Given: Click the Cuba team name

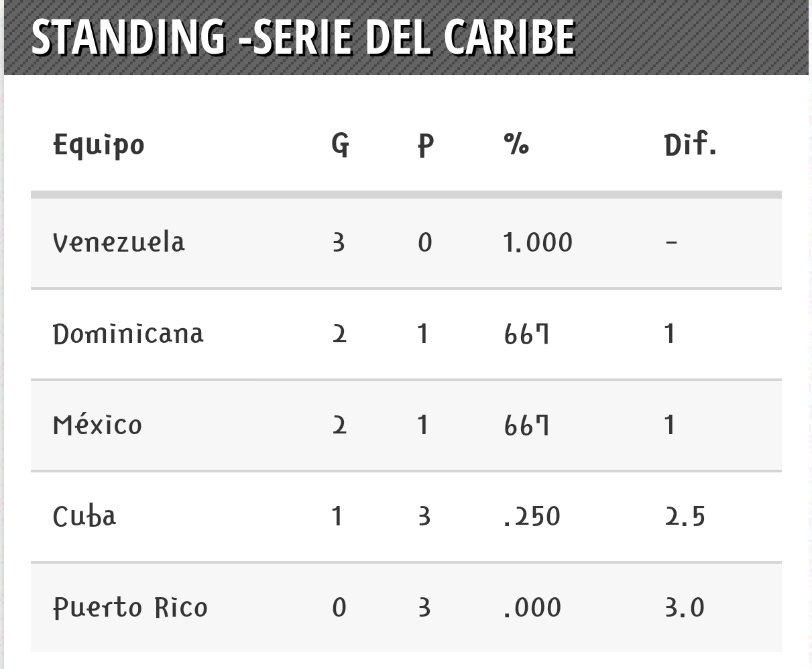Looking at the screenshot, I should [x=84, y=516].
